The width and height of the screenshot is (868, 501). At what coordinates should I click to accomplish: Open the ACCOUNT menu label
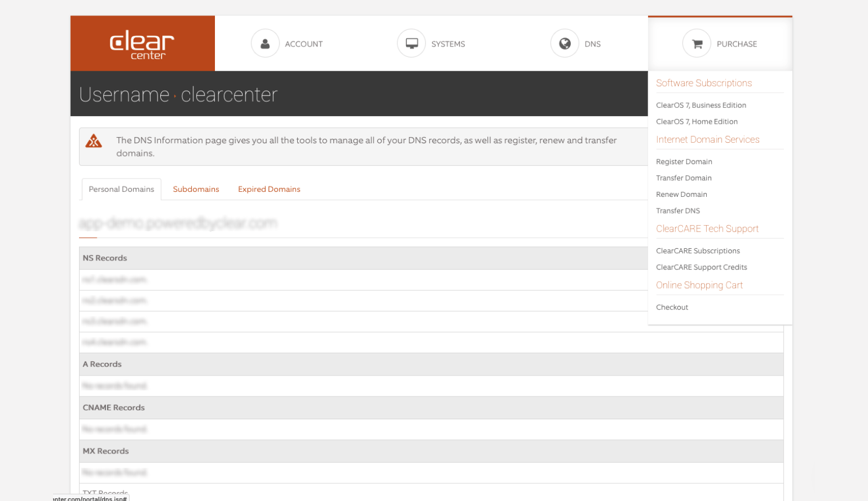point(304,44)
